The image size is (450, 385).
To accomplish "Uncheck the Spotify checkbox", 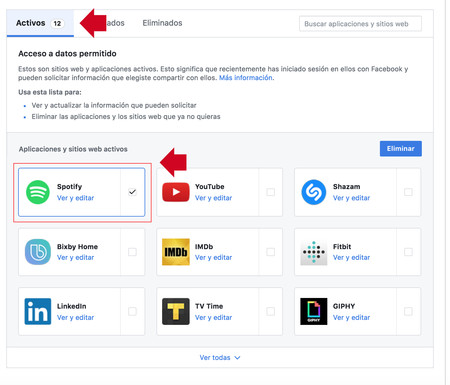I will click(132, 192).
